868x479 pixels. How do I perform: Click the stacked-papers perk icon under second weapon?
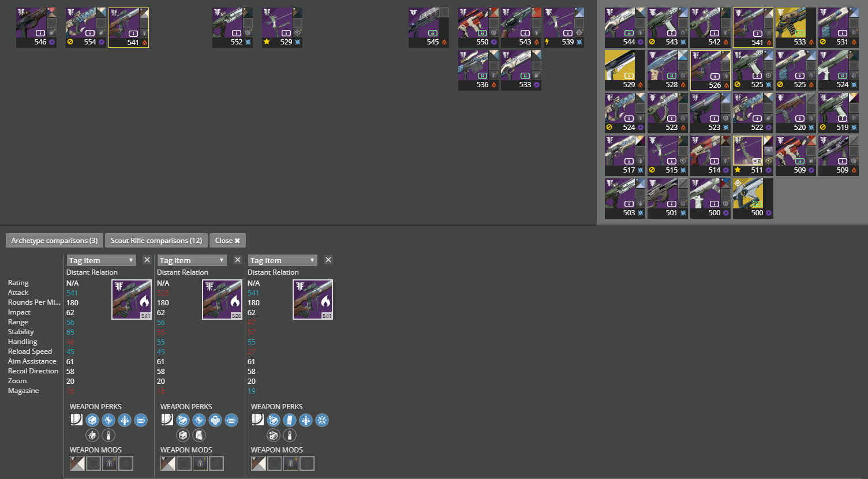click(x=199, y=435)
